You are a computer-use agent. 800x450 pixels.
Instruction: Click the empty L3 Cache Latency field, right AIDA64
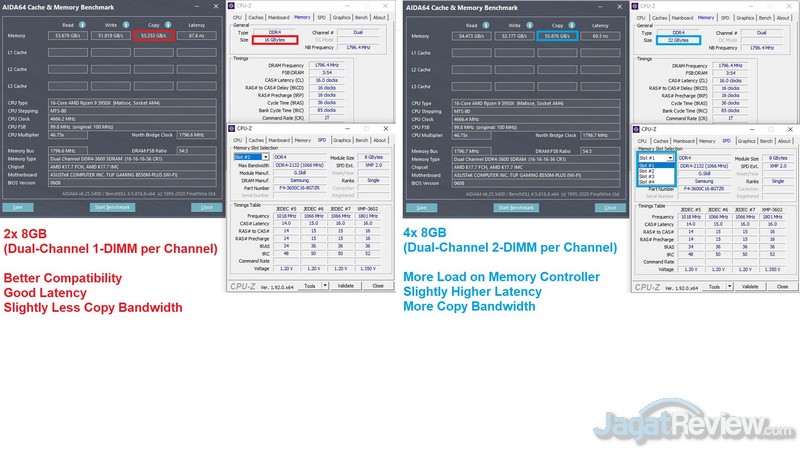click(600, 86)
